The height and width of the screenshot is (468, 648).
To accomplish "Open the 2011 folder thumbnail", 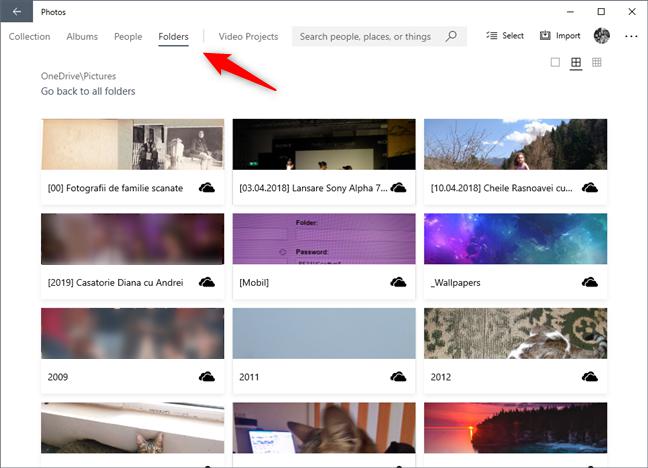I will click(x=324, y=333).
